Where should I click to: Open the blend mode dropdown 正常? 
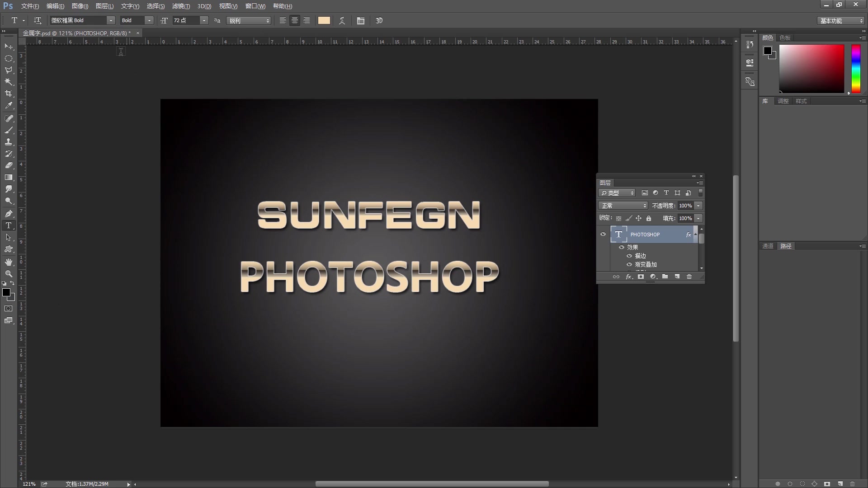(623, 206)
